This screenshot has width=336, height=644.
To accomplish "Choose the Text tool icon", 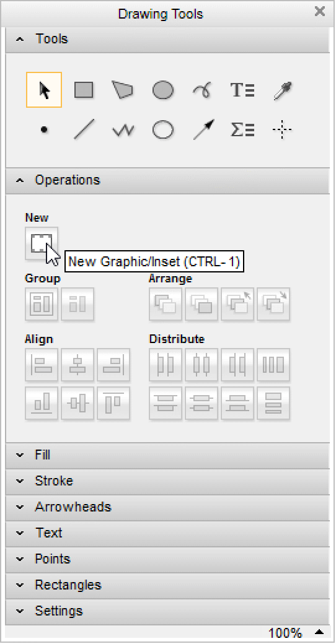I will tap(242, 90).
